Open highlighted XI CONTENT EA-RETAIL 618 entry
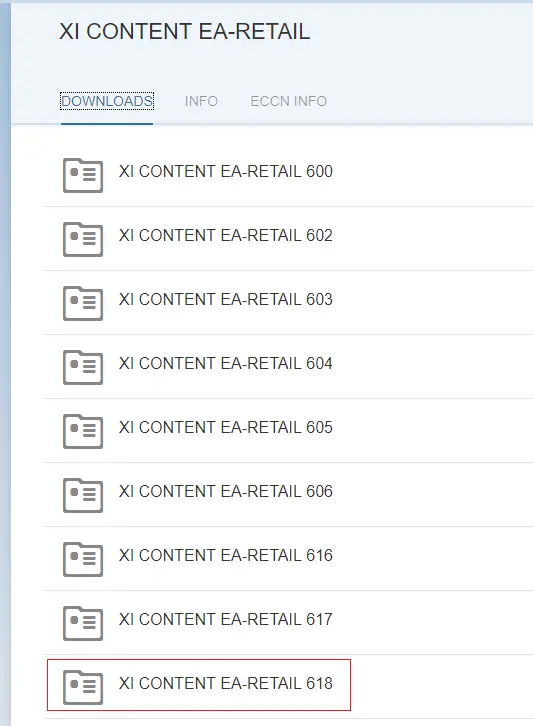Image resolution: width=533 pixels, height=726 pixels. [199, 685]
